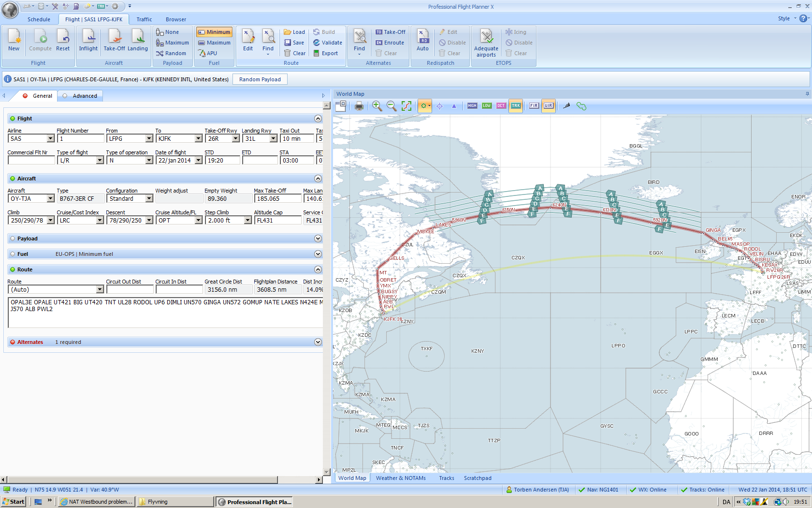This screenshot has width=812, height=508.
Task: Open the Browser ribbon tab
Action: click(x=176, y=19)
